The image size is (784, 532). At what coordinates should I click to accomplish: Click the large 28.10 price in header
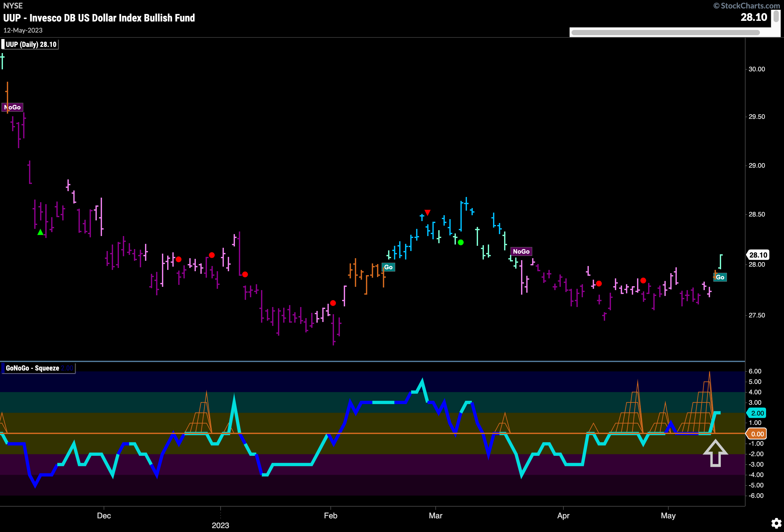754,17
